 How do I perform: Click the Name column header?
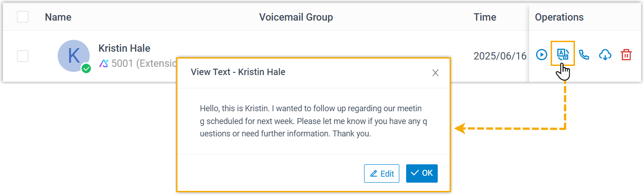tap(58, 17)
